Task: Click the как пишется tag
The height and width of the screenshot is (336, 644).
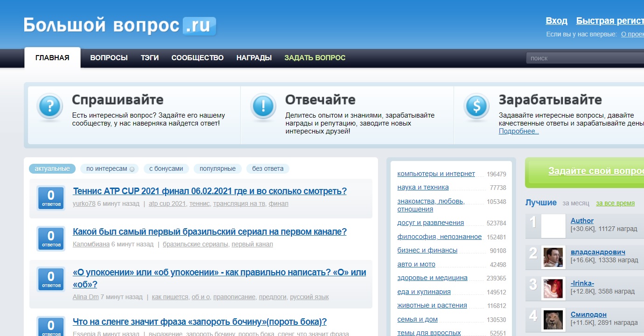Action: coord(170,297)
